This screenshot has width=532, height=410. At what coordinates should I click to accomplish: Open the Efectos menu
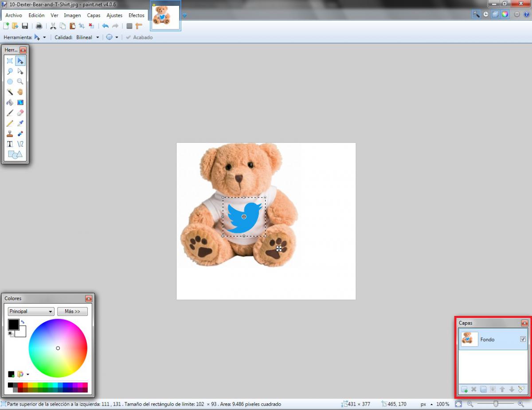tap(137, 15)
